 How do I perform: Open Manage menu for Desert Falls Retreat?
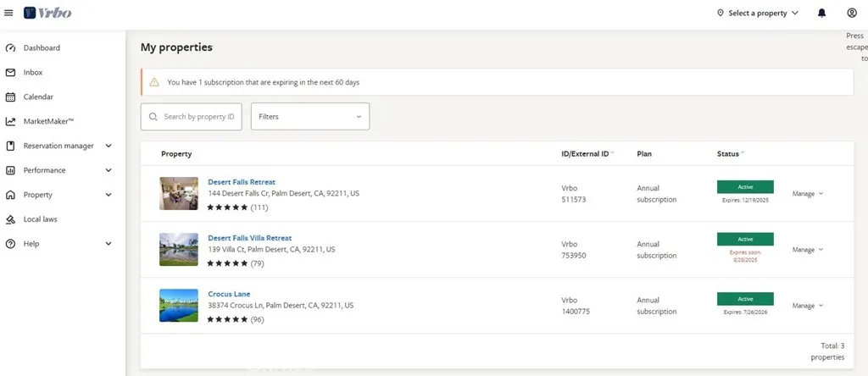807,194
